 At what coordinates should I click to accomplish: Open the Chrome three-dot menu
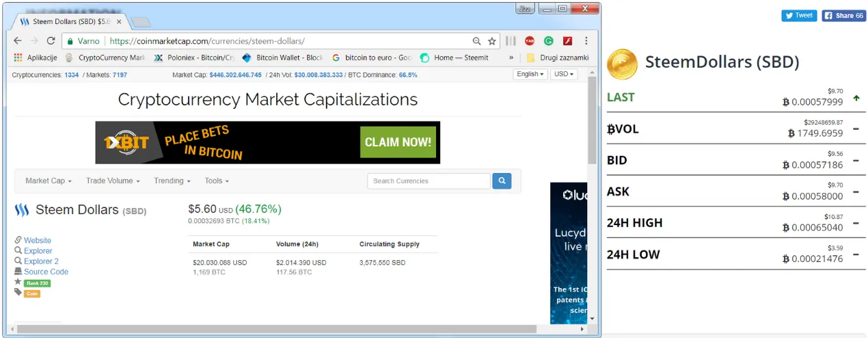586,41
